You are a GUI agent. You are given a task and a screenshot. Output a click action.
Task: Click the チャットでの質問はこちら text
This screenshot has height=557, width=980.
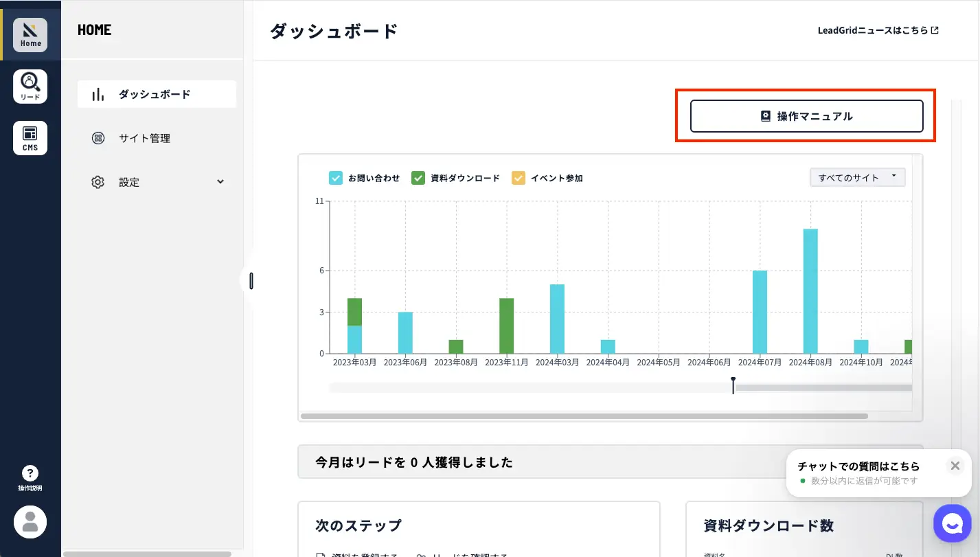[858, 466]
